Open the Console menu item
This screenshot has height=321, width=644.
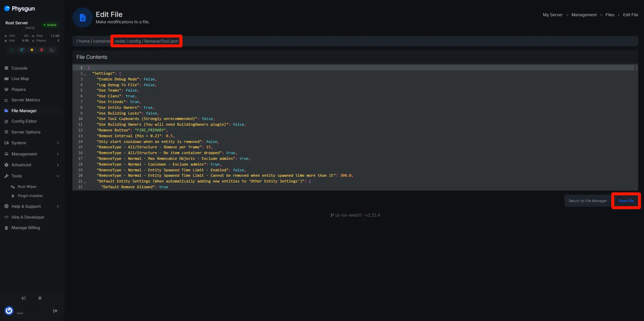pos(19,68)
